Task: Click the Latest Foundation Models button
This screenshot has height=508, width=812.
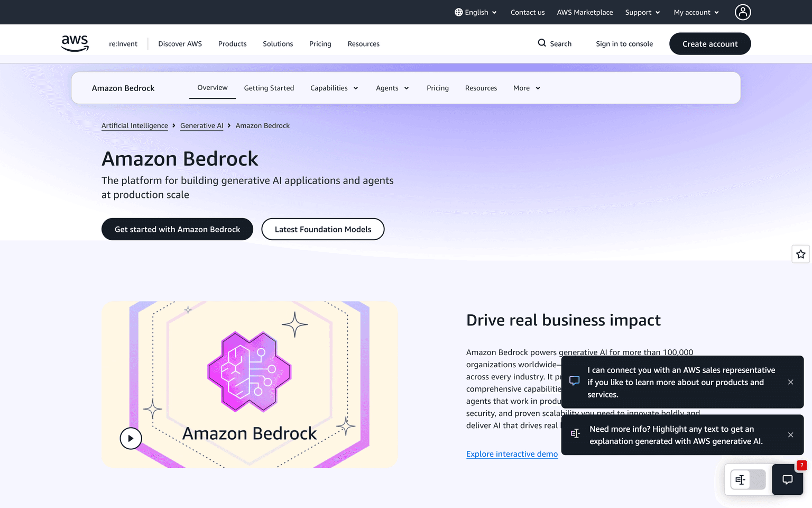Action: tap(323, 229)
